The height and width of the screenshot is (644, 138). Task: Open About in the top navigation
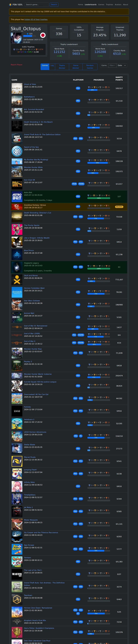point(125,5)
